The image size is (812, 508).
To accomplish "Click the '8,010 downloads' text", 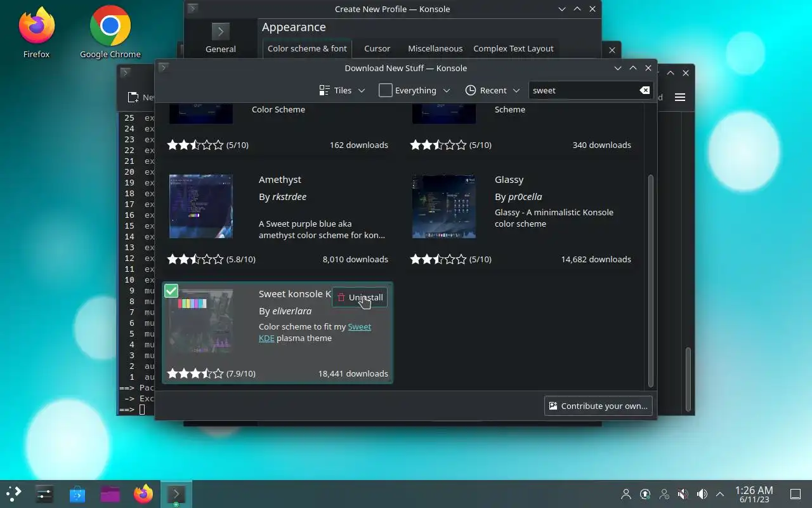I will (x=355, y=259).
